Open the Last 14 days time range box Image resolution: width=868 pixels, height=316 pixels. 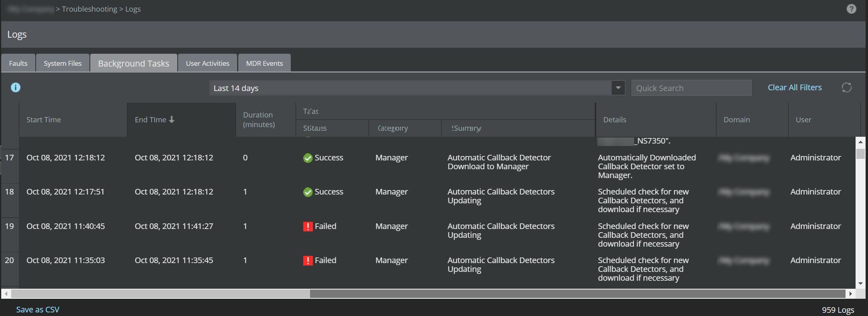pyautogui.click(x=417, y=88)
